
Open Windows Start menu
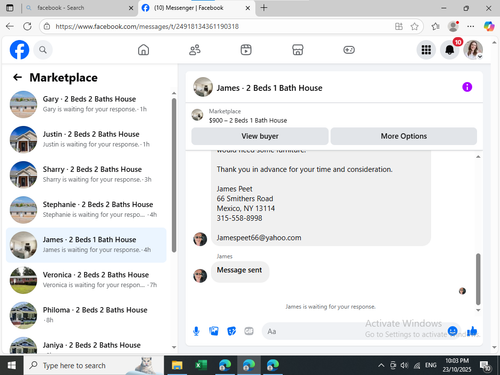[x=12, y=365]
